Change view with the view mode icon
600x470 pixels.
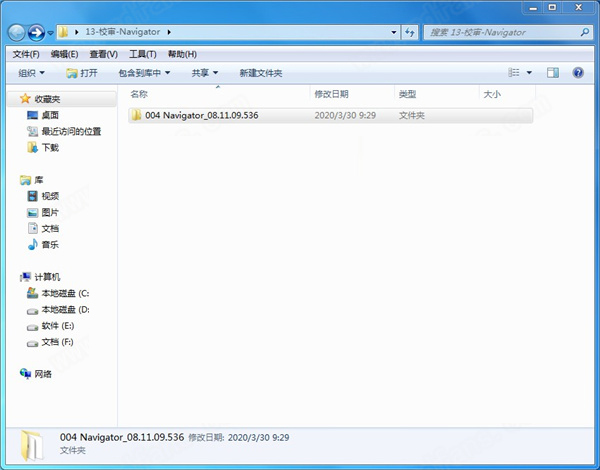click(514, 72)
